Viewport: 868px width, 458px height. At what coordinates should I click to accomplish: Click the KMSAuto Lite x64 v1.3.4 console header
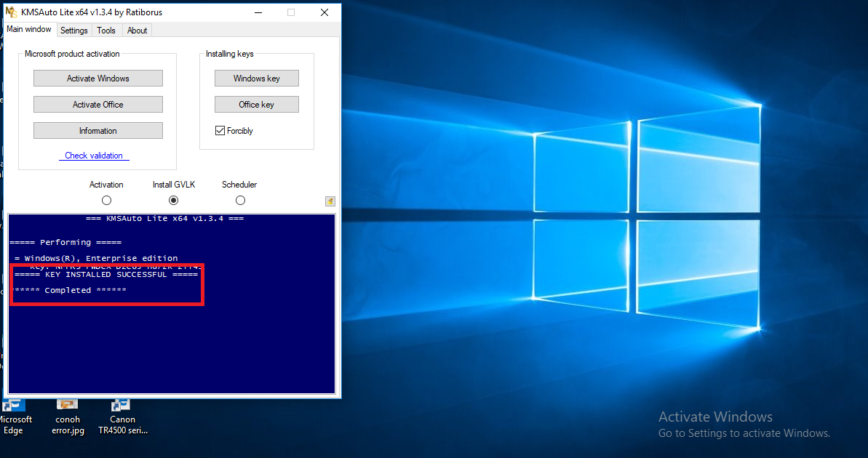(x=165, y=219)
